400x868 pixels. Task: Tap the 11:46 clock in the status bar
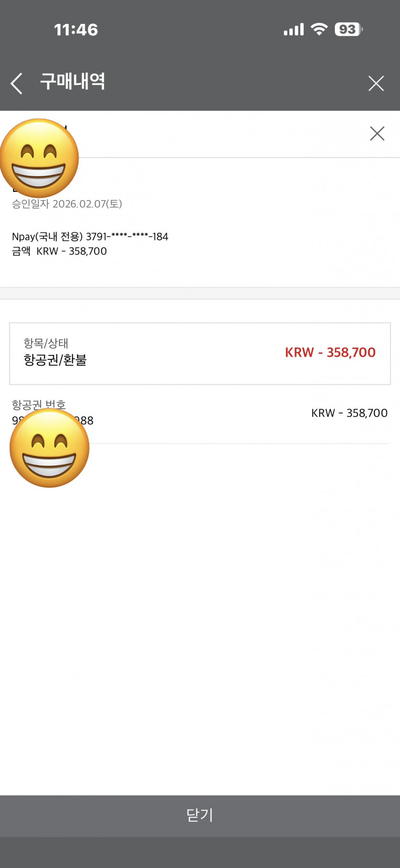76,30
